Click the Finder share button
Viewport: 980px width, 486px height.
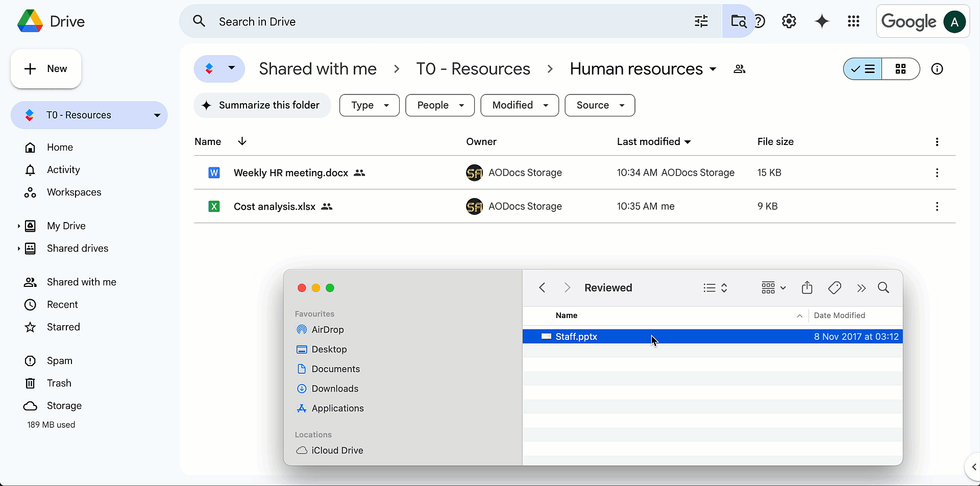coord(807,287)
